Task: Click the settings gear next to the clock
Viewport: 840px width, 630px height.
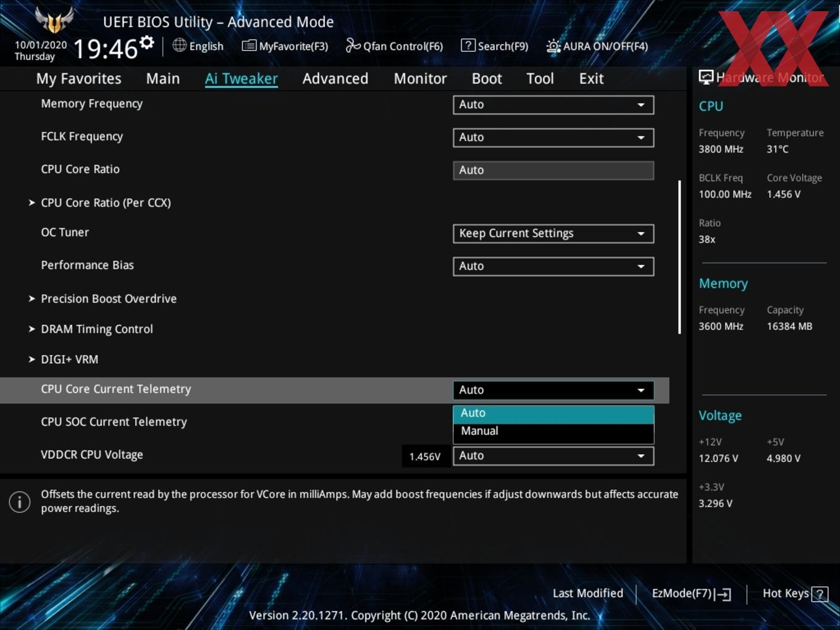Action: point(146,43)
